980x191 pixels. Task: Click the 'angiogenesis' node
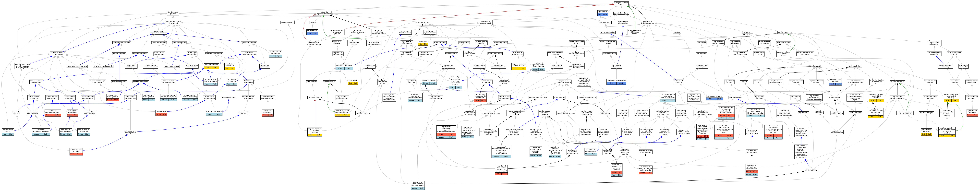tap(161, 113)
